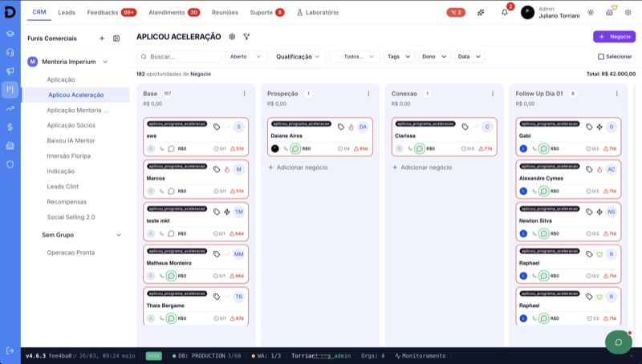Screen dimensions: 642x364
Task: Select the Baixou IA Mentor funnel
Action: pyautogui.click(x=71, y=140)
